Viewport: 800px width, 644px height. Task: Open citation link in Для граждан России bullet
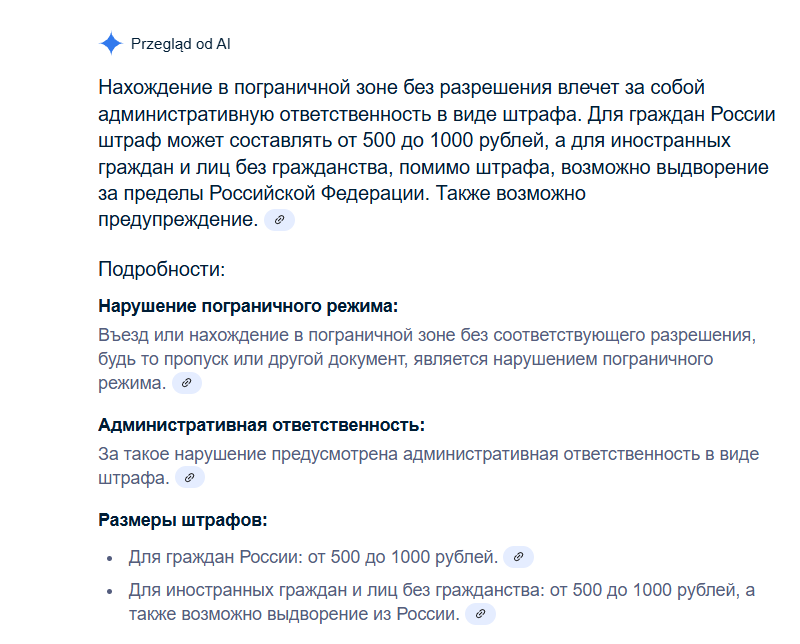(518, 557)
